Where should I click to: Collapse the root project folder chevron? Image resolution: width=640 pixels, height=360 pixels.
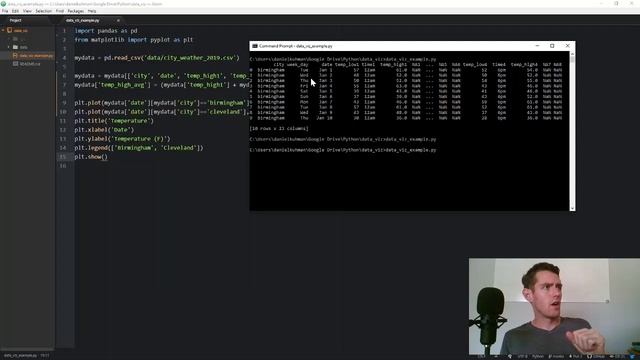pos(3,30)
